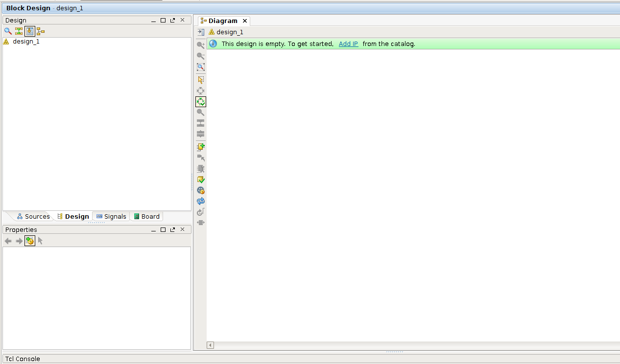
Task: Click the collapse-all blocks icon in diagram toolbar
Action: click(x=201, y=123)
